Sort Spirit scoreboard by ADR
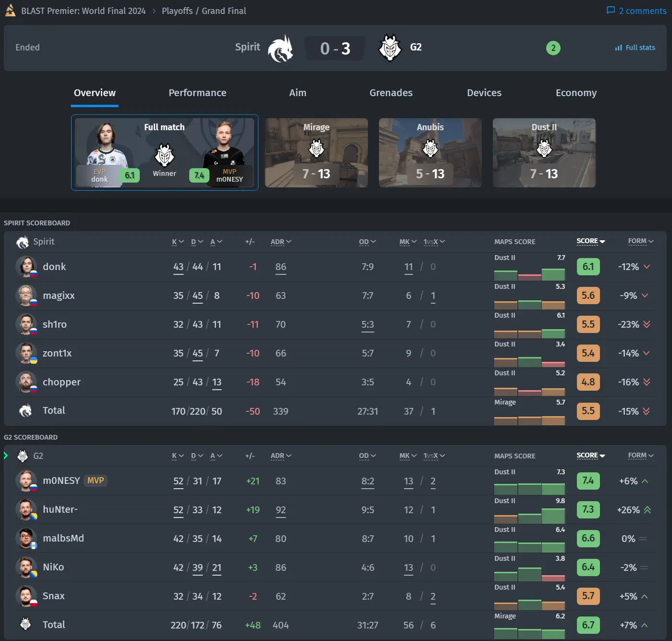The width and height of the screenshot is (672, 641). coord(281,242)
